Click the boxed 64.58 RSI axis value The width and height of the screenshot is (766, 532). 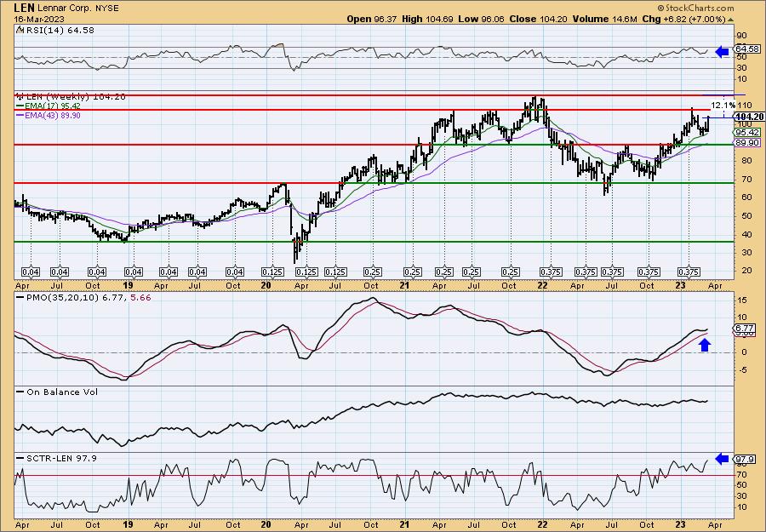point(747,49)
